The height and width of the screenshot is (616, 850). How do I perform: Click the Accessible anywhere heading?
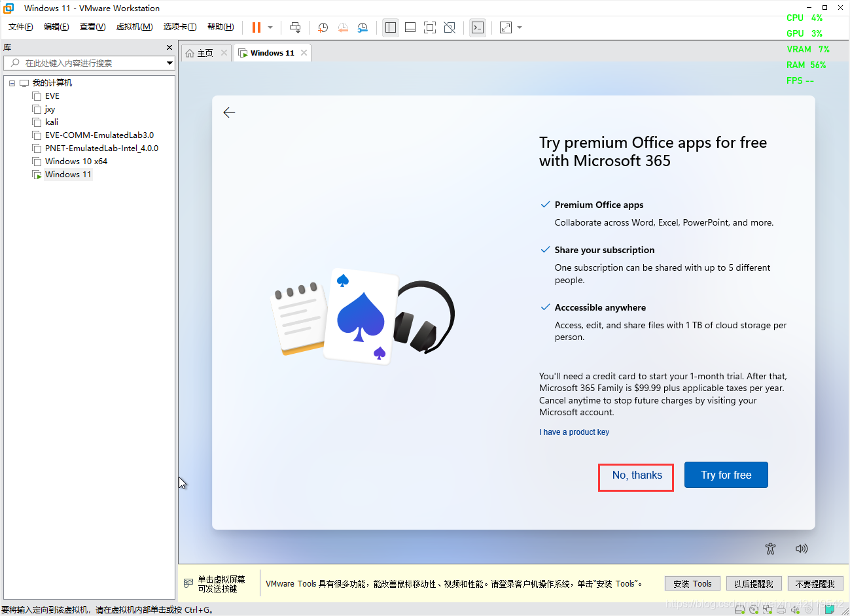point(600,307)
